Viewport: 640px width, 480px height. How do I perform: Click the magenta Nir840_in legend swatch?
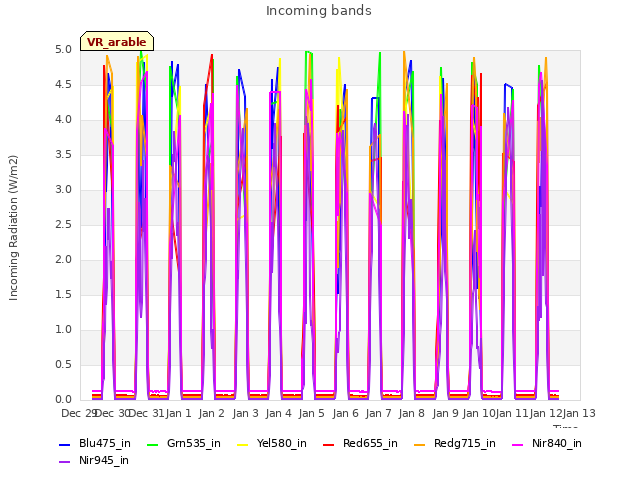tap(518, 444)
